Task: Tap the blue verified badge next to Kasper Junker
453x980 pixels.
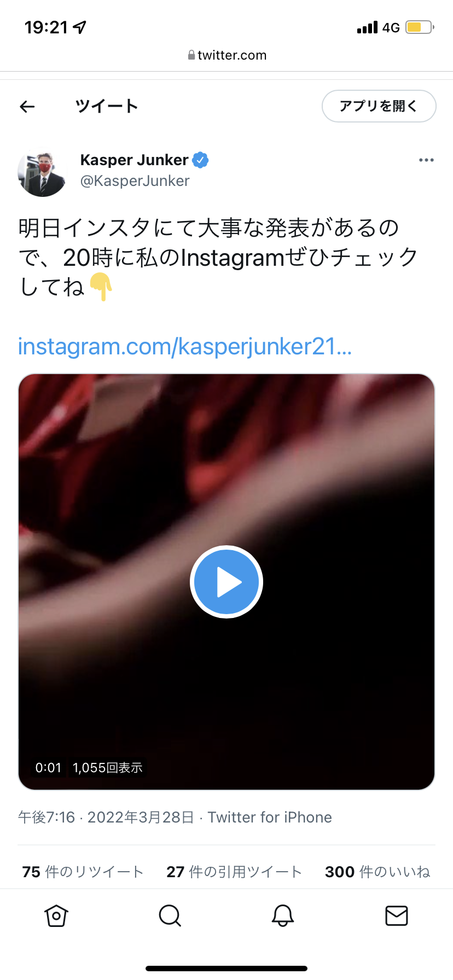Action: click(200, 160)
